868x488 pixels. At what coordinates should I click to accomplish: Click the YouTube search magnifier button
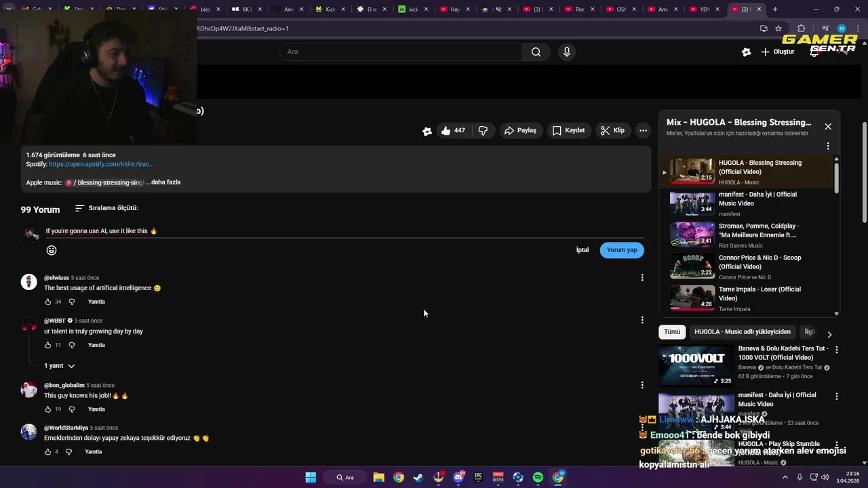(x=536, y=52)
